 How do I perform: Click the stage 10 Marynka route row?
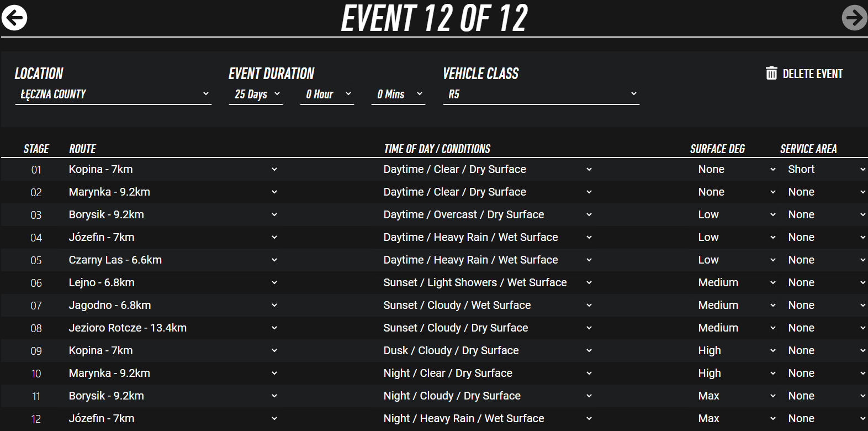click(172, 374)
